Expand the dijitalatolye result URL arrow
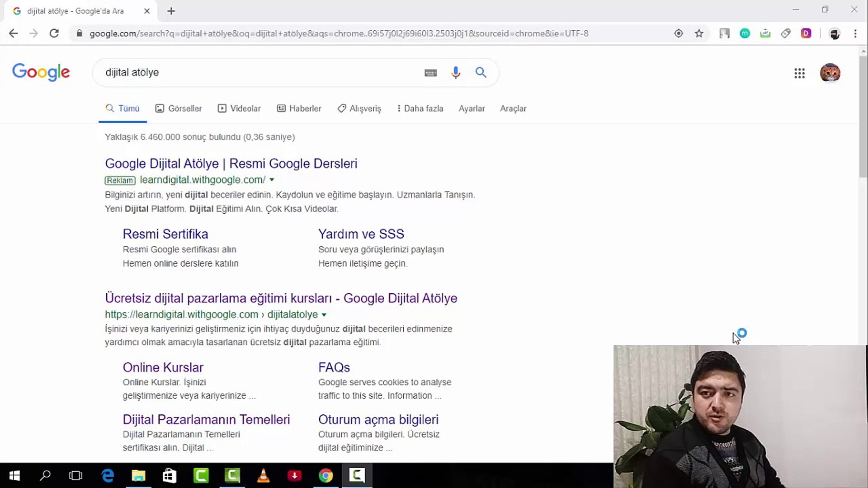Screen dimensions: 868x488 coord(324,315)
